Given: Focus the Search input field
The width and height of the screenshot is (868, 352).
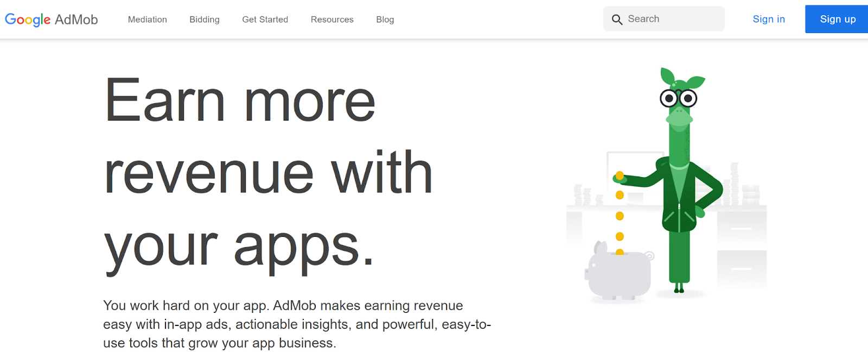Looking at the screenshot, I should click(x=673, y=19).
